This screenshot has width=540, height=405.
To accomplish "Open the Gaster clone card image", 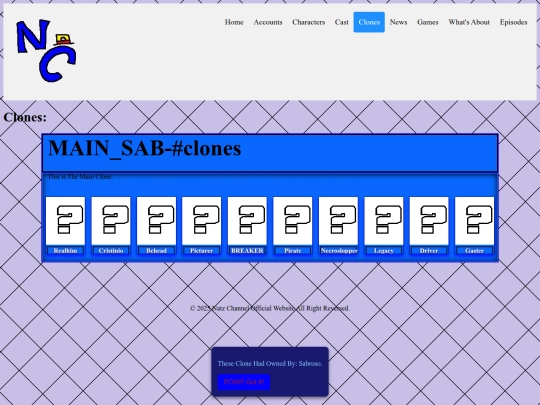I will (x=475, y=221).
